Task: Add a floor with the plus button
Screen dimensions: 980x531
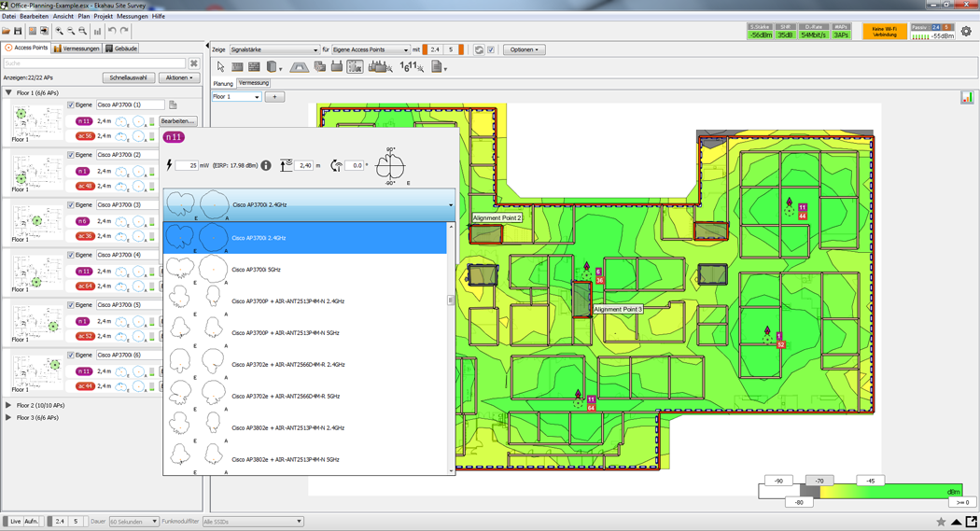Action: point(274,97)
